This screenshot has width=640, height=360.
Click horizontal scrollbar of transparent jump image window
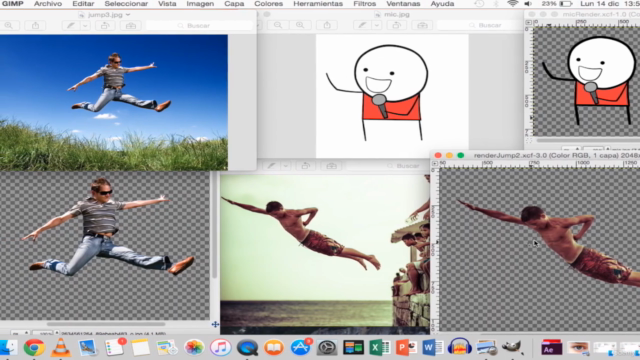[106, 324]
